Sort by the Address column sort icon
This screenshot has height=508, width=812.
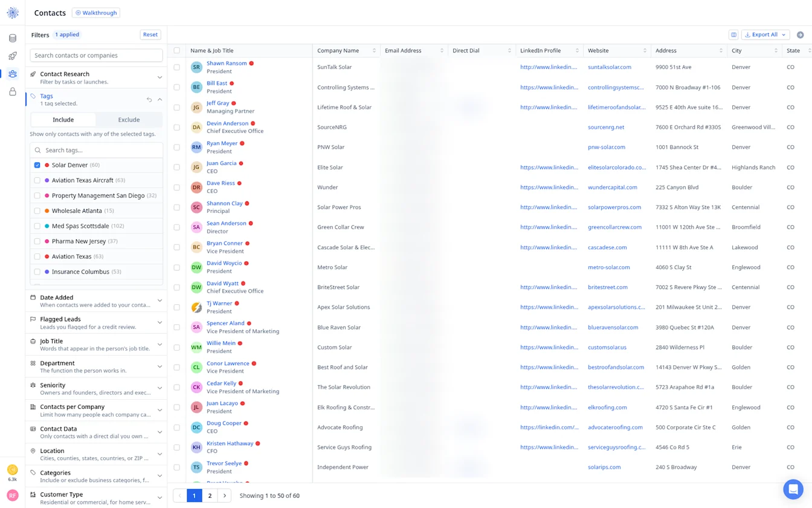(x=721, y=51)
